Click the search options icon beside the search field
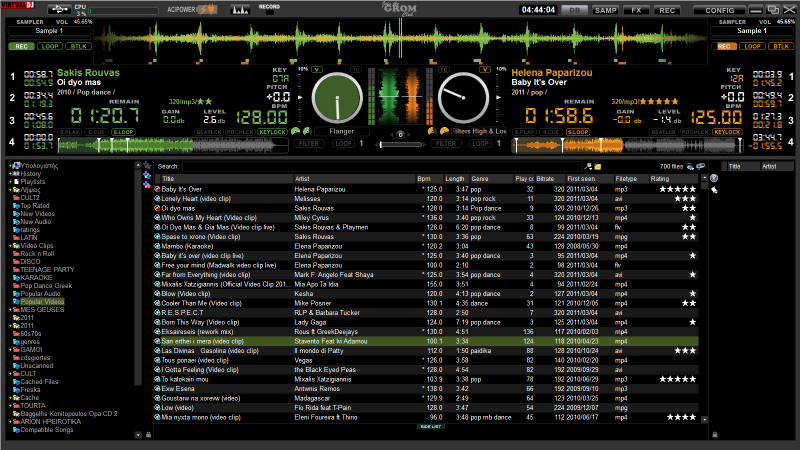 point(588,166)
